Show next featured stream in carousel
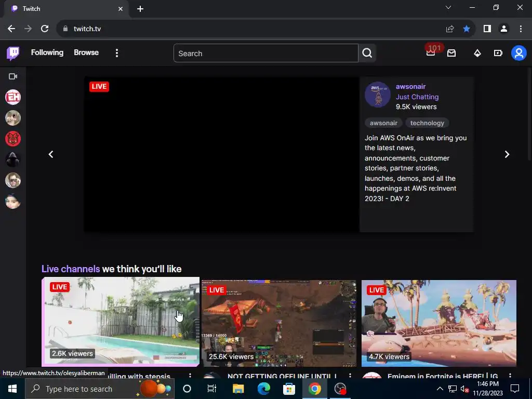 (x=507, y=154)
